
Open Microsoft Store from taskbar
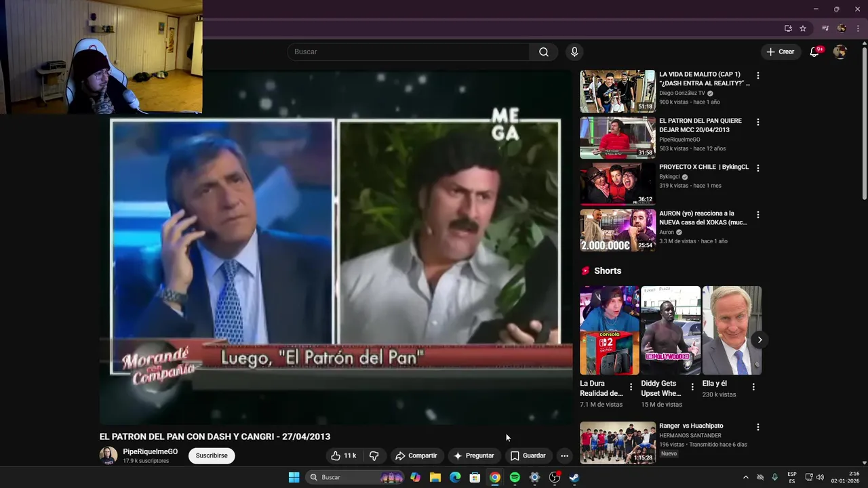[x=475, y=478]
